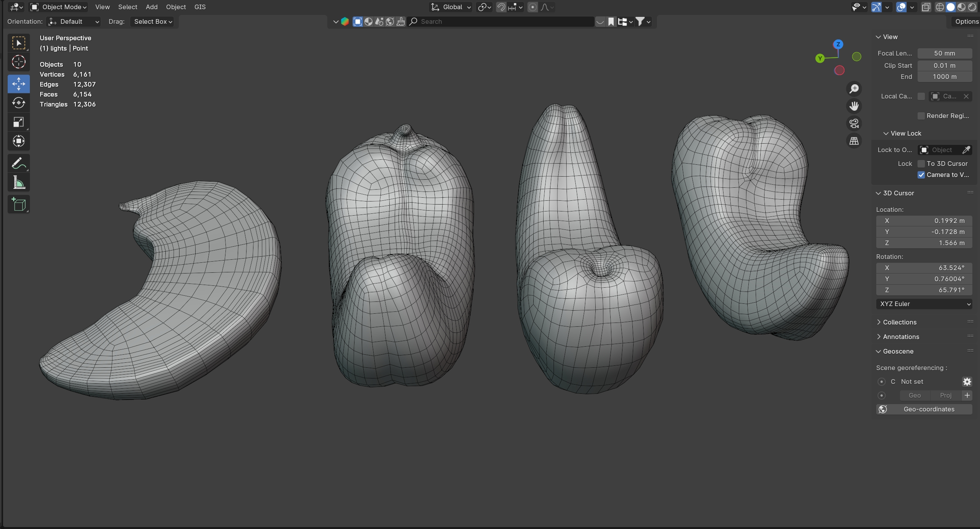The height and width of the screenshot is (529, 980).
Task: Open XYZ Euler rotation mode dropdown
Action: click(x=924, y=304)
